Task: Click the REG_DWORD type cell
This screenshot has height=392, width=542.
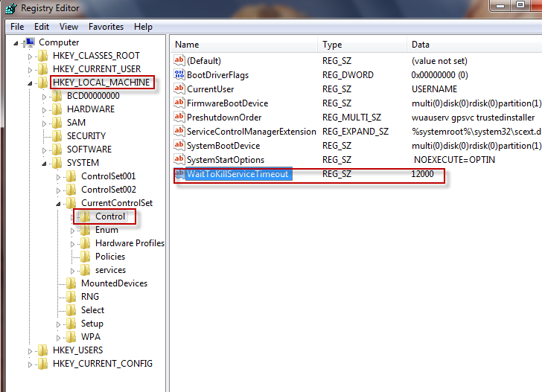Action: pyautogui.click(x=348, y=75)
